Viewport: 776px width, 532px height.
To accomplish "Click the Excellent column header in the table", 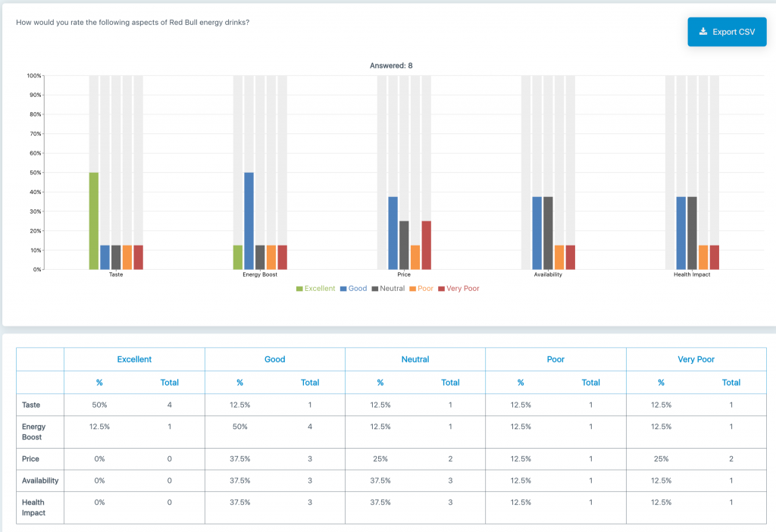I will [x=134, y=359].
